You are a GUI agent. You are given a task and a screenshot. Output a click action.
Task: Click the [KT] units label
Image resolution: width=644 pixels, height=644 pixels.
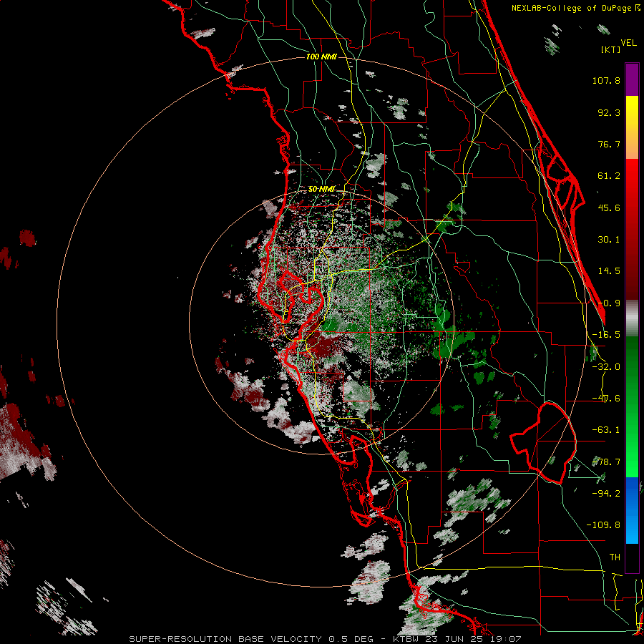pyautogui.click(x=611, y=49)
